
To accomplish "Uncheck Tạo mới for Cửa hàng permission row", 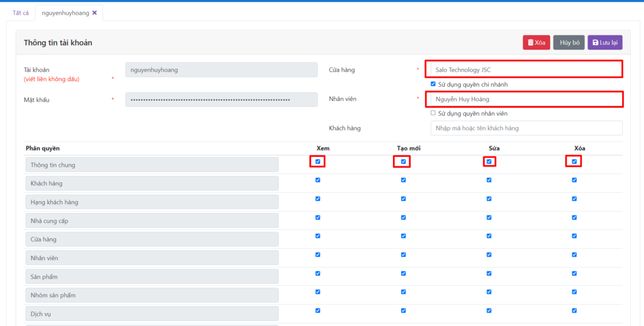I will (x=403, y=236).
